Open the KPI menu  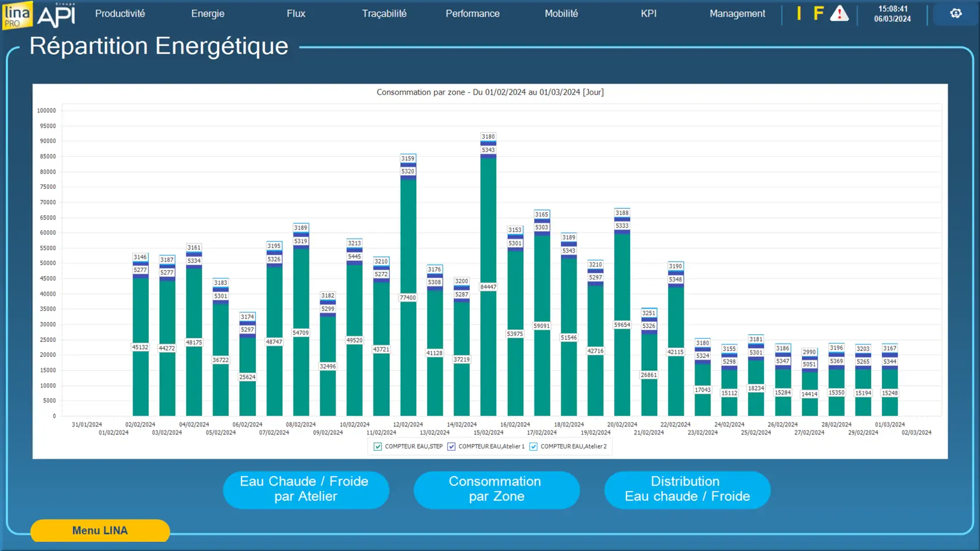coord(649,13)
